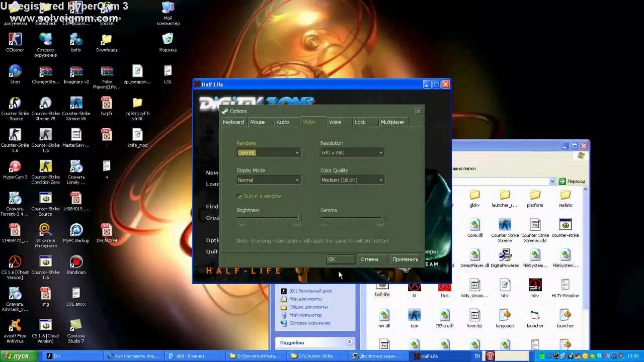Select the LOL text file icon

coord(168,74)
